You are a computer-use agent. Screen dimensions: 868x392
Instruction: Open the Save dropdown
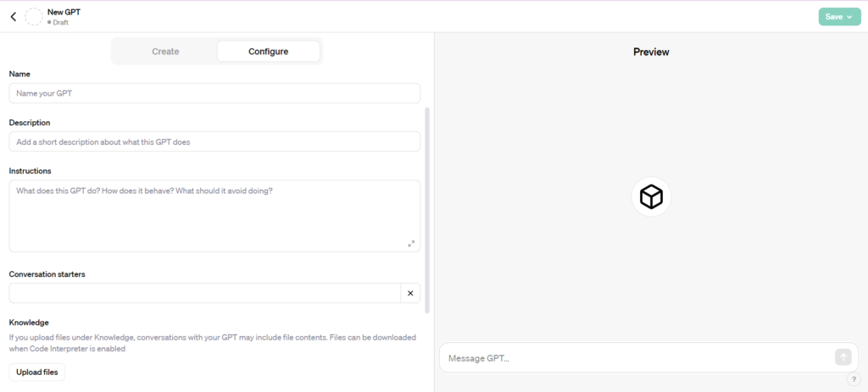tap(839, 17)
